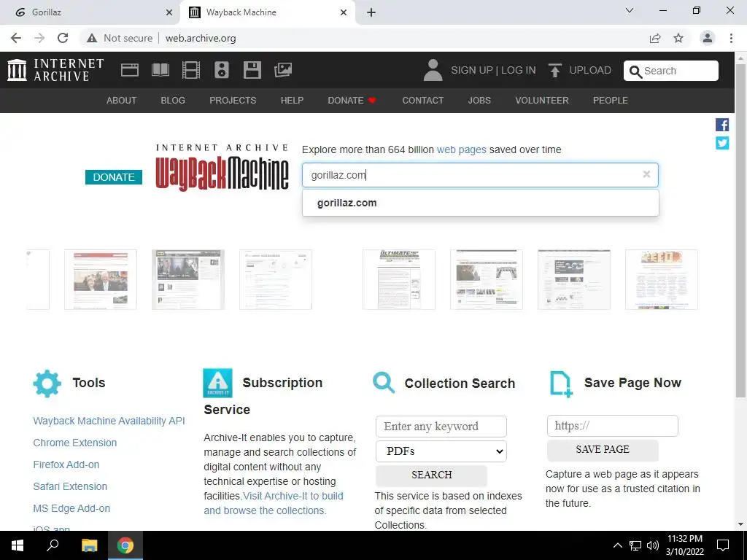
Task: Click the Archive-It subscription icon
Action: coord(217,383)
